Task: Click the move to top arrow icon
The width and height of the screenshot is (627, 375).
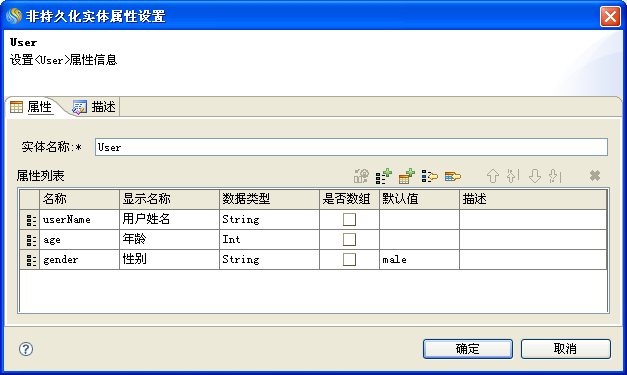Action: pos(513,176)
